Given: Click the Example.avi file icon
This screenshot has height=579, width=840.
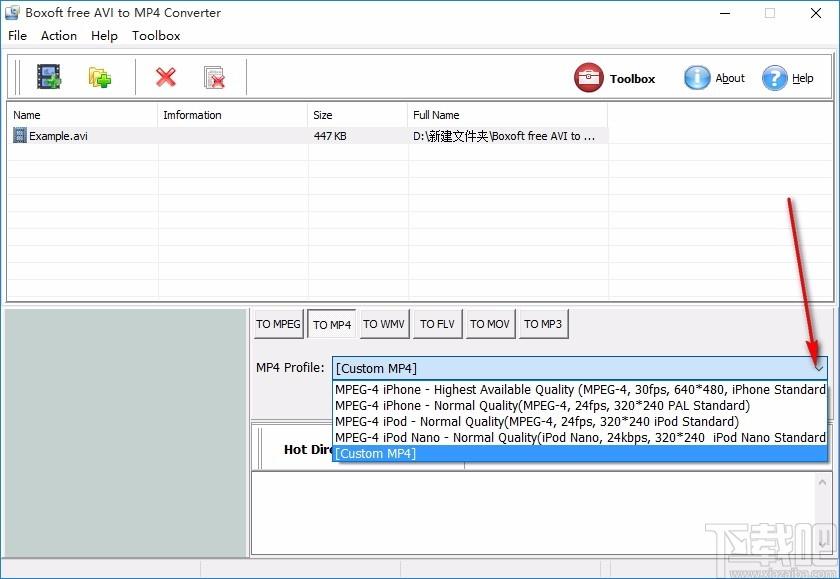Looking at the screenshot, I should 20,136.
